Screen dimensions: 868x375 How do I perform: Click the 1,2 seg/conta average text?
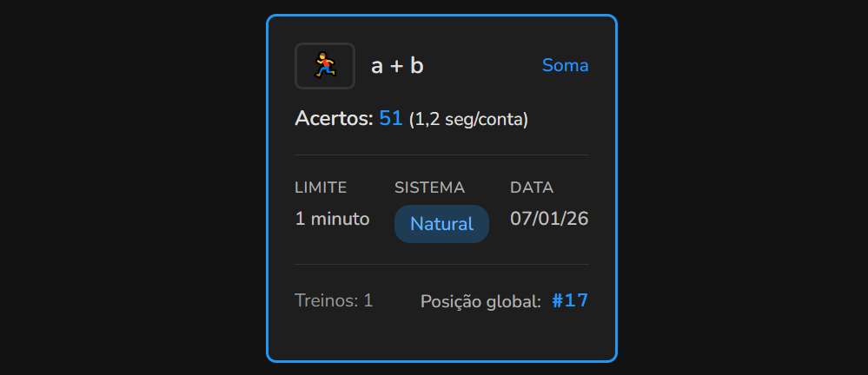click(x=468, y=120)
